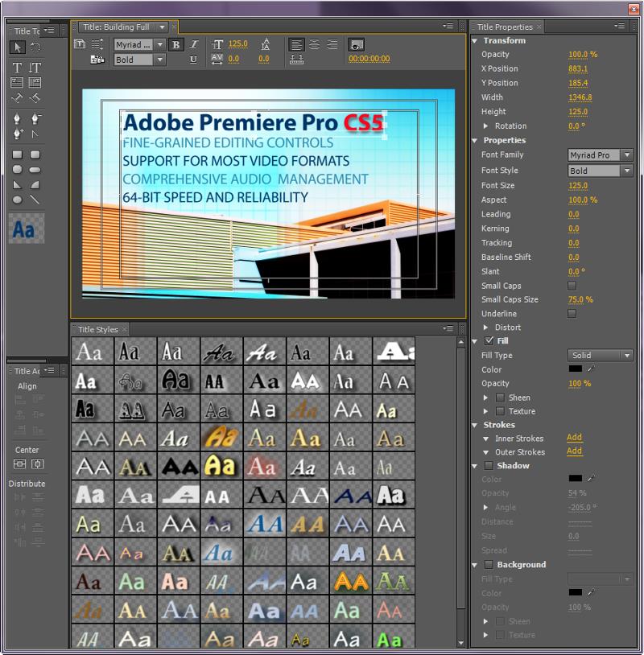Select the Path Type tool
Viewport: 644px width, 655px height.
(x=17, y=97)
